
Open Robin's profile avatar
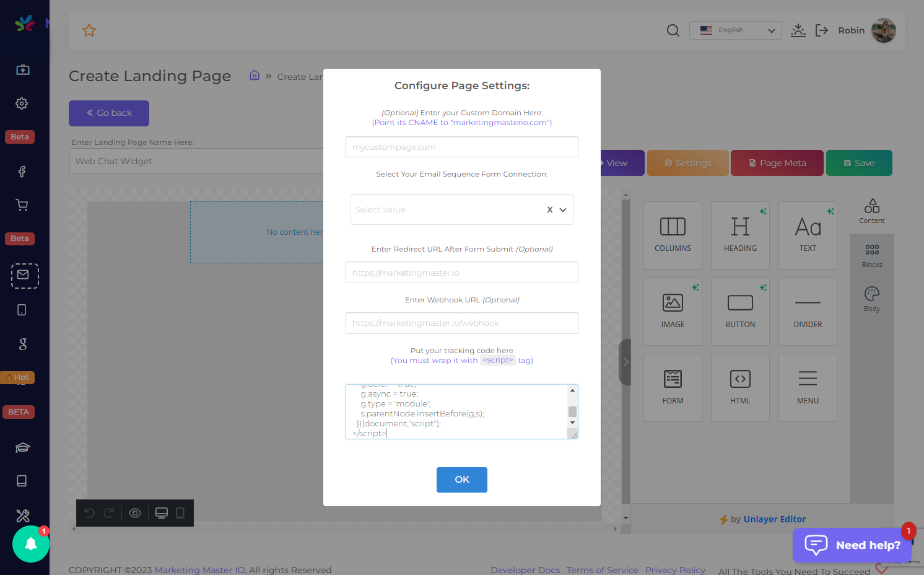(884, 30)
